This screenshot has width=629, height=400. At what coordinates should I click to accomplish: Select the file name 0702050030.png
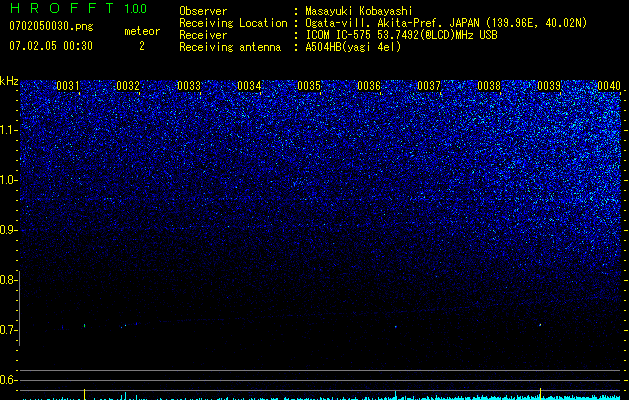click(x=51, y=26)
